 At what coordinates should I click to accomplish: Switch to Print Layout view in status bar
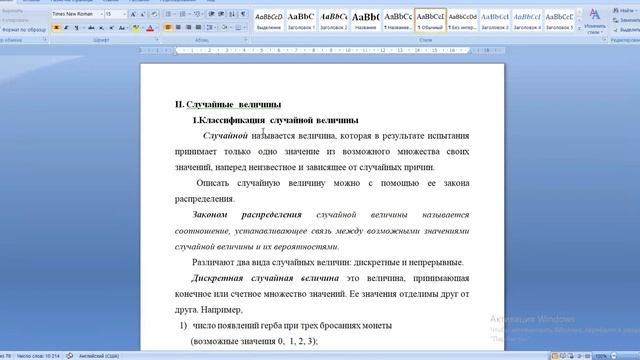pyautogui.click(x=554, y=356)
